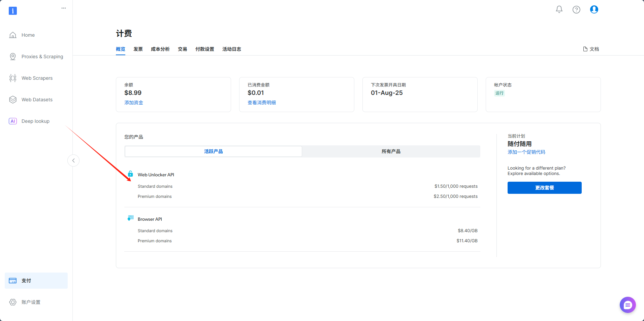Select the 活跃产品 toggle tab

click(x=214, y=151)
